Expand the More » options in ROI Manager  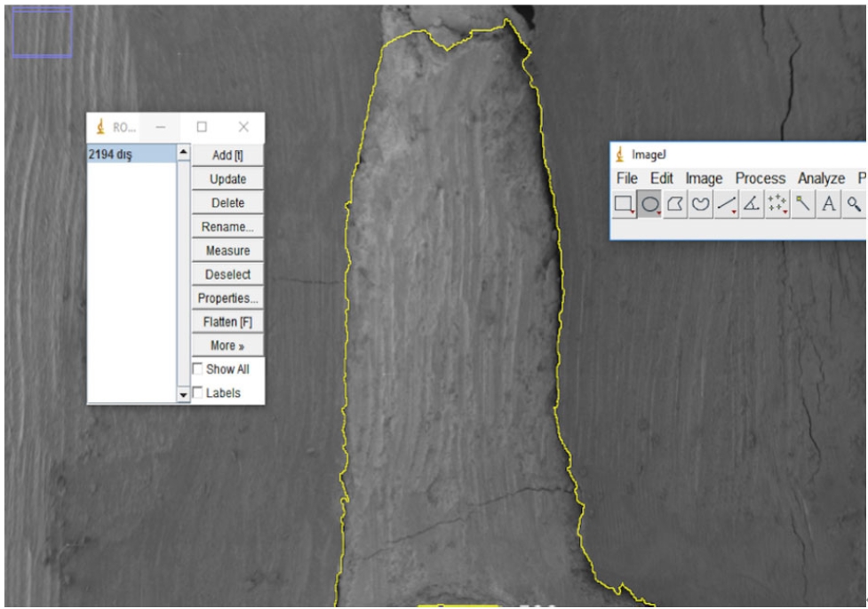pyautogui.click(x=227, y=345)
